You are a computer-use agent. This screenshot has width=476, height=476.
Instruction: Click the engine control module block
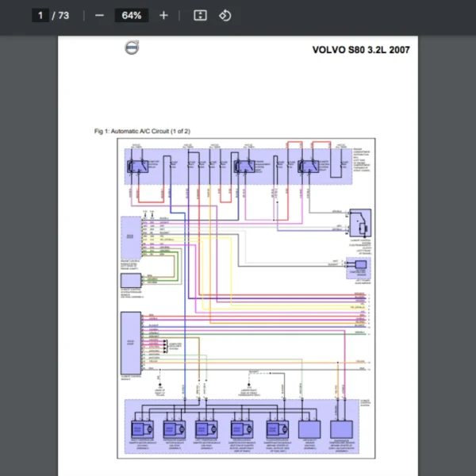pyautogui.click(x=131, y=237)
